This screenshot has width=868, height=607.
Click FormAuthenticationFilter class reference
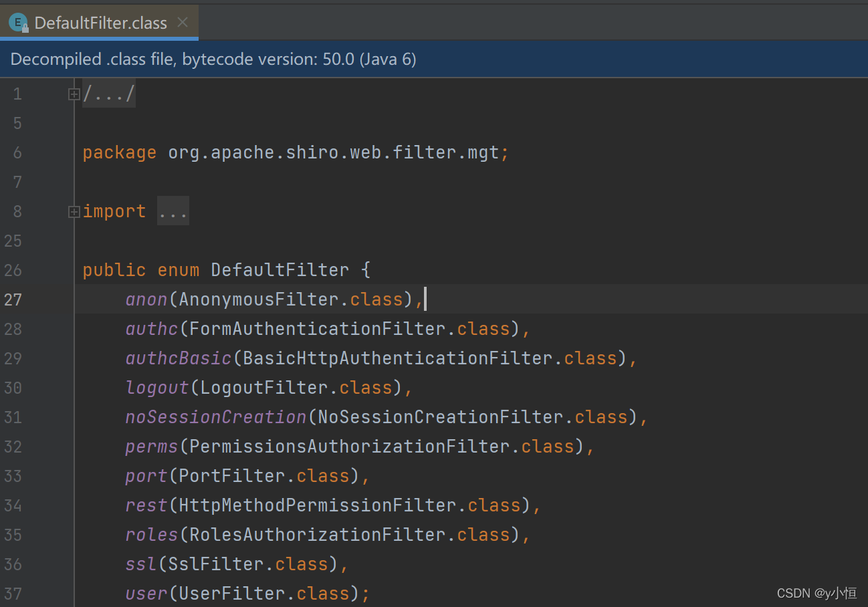coord(318,329)
